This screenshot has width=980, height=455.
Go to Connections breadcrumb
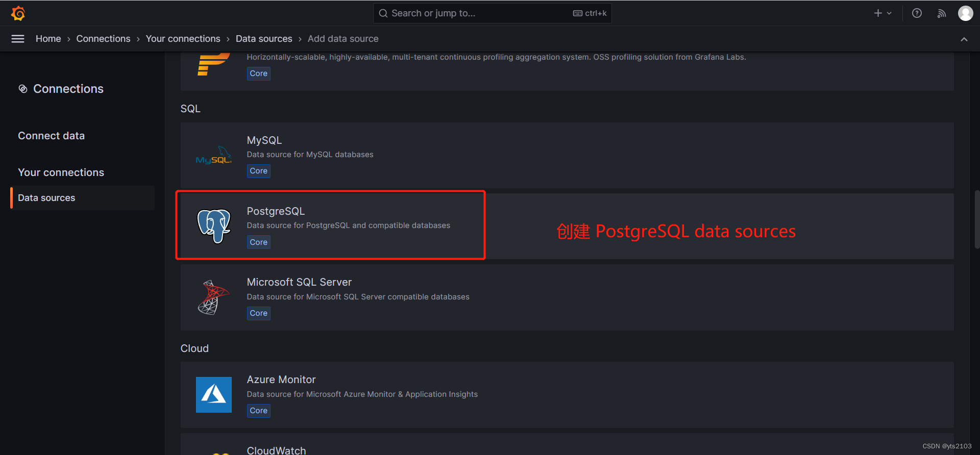tap(103, 39)
